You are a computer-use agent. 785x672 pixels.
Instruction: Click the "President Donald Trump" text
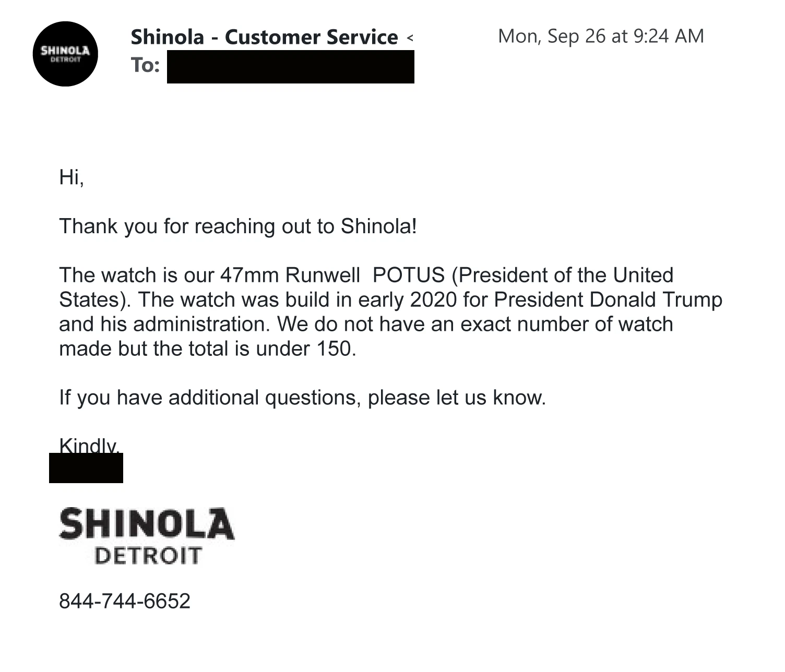coord(608,299)
